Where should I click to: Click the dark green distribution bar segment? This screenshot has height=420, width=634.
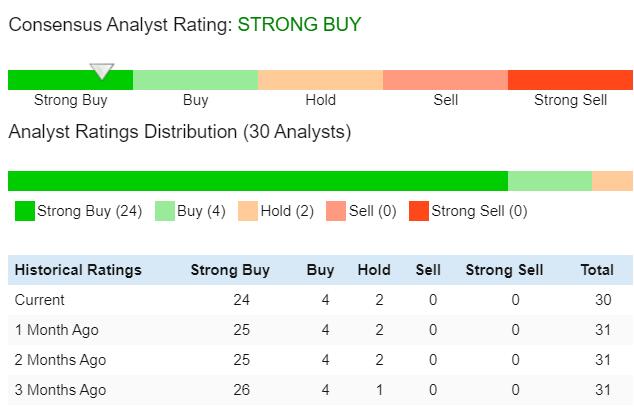pos(258,181)
